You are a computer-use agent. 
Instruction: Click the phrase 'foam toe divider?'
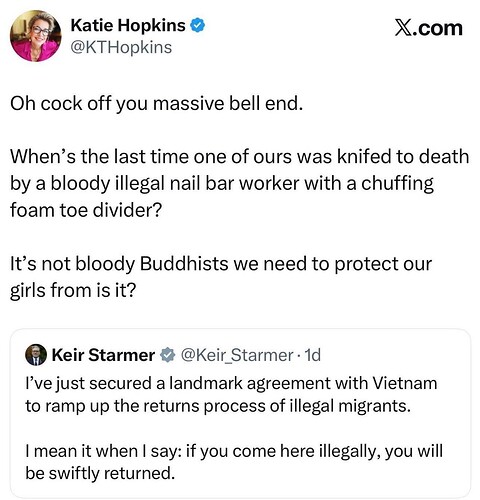click(x=86, y=210)
